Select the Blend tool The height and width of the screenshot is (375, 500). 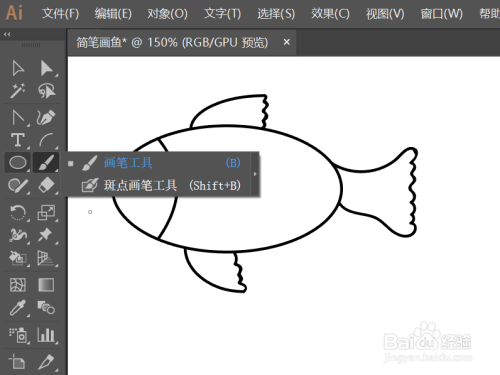point(46,308)
